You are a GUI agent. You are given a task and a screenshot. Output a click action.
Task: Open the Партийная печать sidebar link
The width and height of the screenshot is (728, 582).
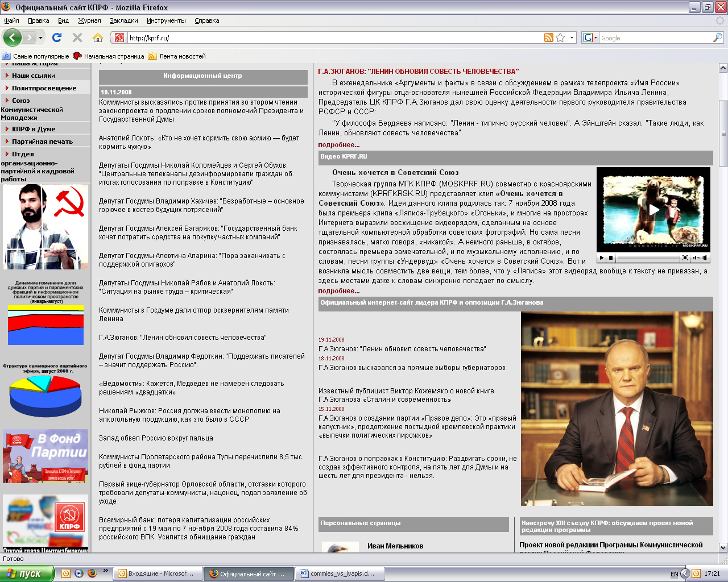point(42,142)
